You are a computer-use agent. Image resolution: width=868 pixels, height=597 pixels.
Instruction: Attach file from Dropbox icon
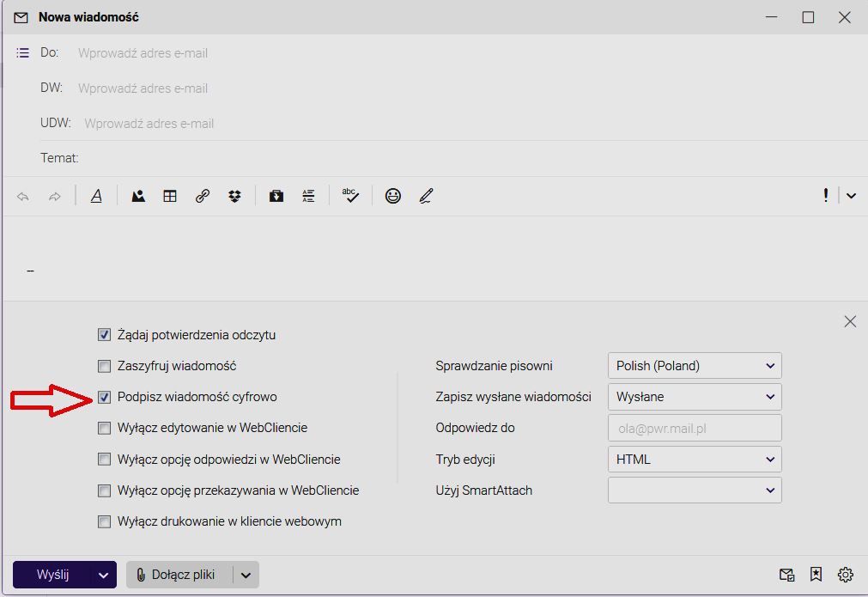click(234, 196)
